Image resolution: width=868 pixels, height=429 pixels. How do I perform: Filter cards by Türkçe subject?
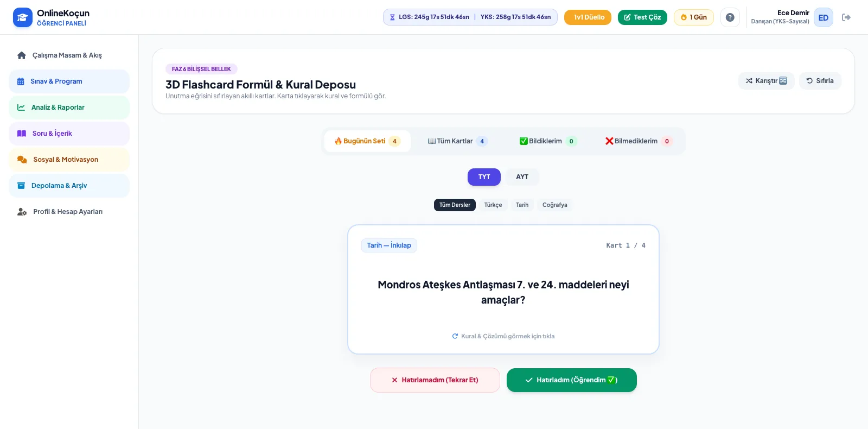[493, 205]
